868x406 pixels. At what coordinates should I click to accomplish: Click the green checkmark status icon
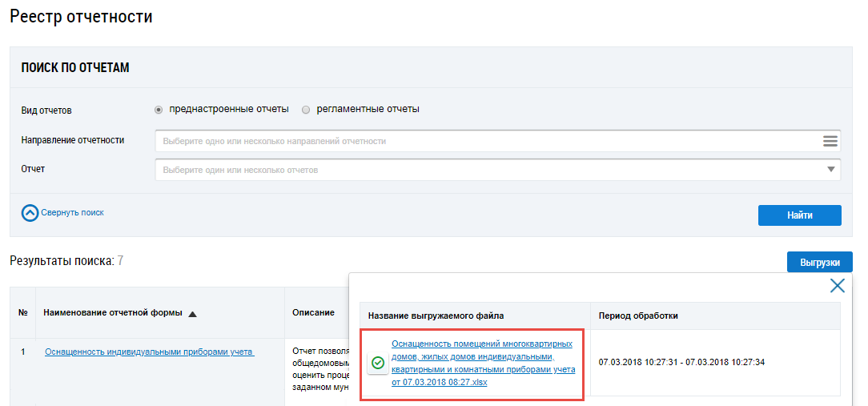(378, 363)
